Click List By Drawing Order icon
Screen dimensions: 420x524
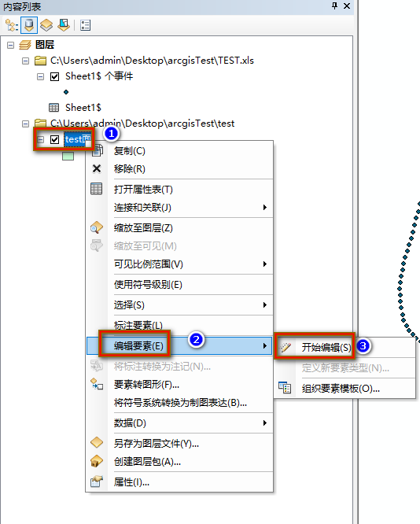coord(12,25)
